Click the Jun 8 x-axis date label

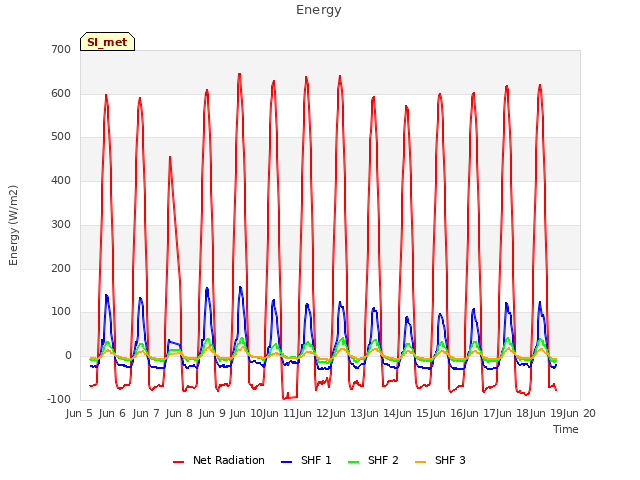point(179,414)
